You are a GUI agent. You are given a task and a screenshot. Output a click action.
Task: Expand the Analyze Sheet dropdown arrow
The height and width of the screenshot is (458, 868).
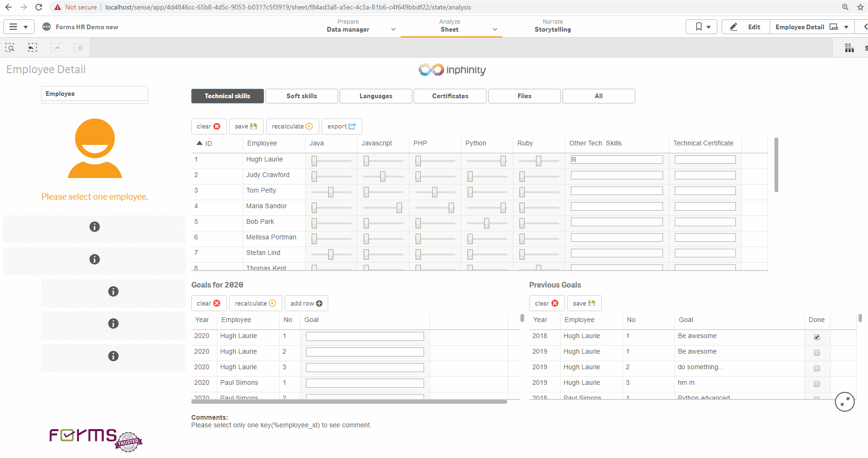495,29
